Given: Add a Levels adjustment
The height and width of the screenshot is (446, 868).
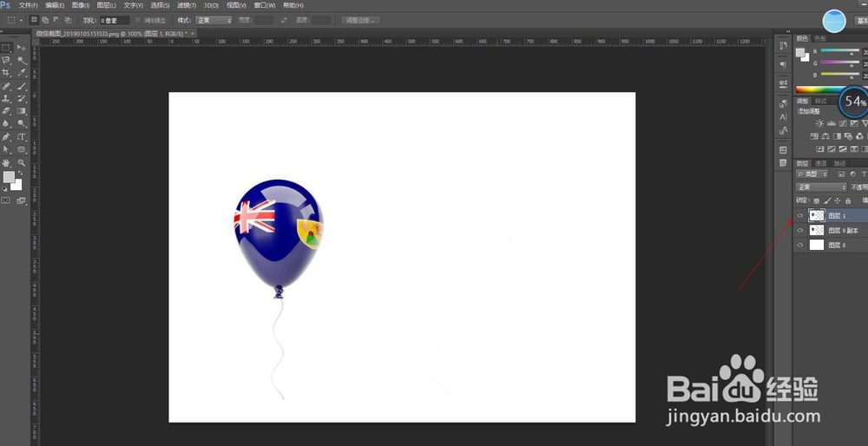Looking at the screenshot, I should coord(832,123).
